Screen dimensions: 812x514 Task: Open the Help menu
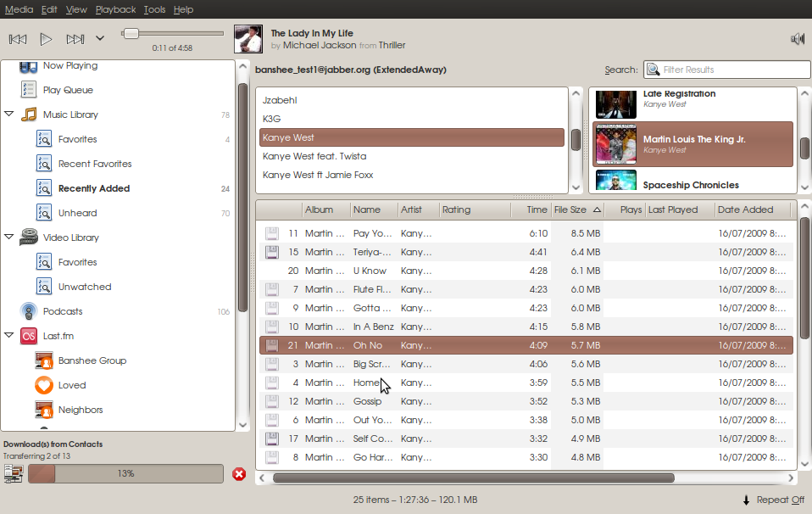(x=183, y=9)
